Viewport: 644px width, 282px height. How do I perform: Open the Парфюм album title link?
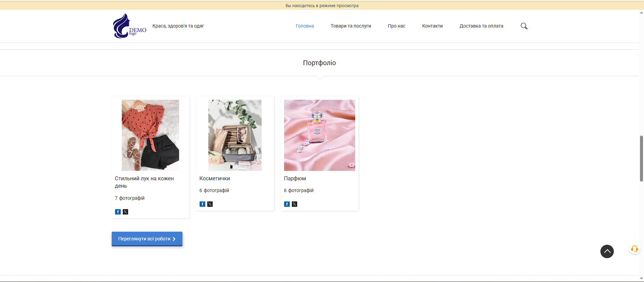coord(295,179)
